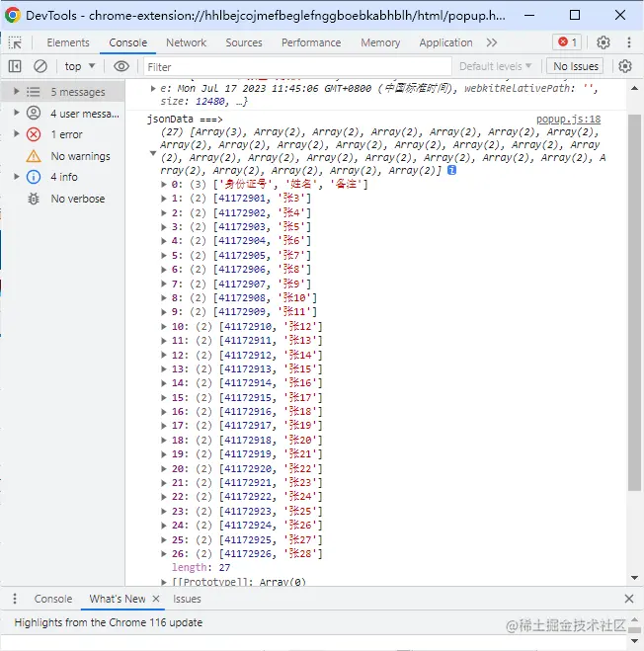Switch to the Memory tab
The width and height of the screenshot is (644, 651).
click(380, 42)
